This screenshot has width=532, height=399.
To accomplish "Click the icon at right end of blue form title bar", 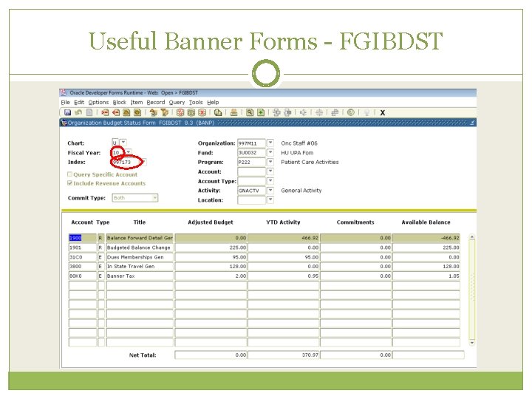I will click(472, 123).
